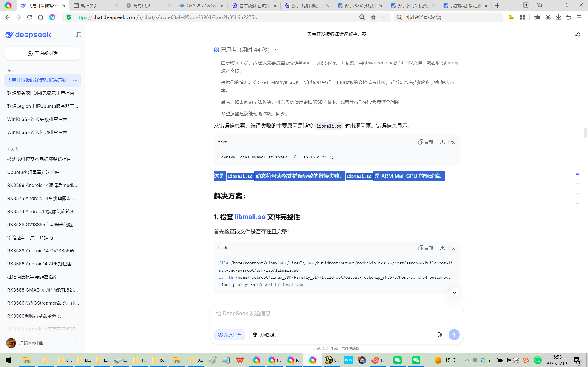Screen dimensions: 588x367
Task: Open the Ubuntu密码重置方法总结 conversation
Action: (34, 172)
